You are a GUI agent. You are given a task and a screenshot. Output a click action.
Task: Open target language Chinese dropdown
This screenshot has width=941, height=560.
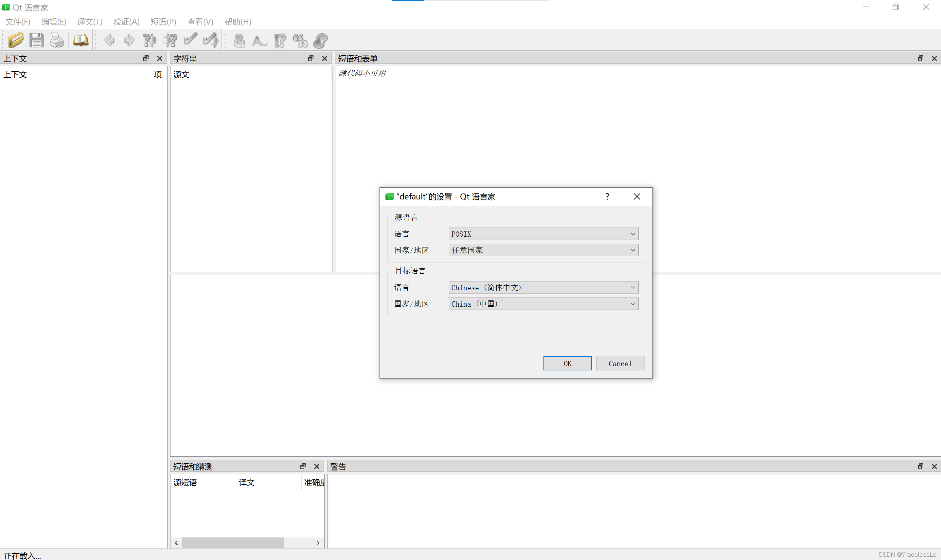543,288
